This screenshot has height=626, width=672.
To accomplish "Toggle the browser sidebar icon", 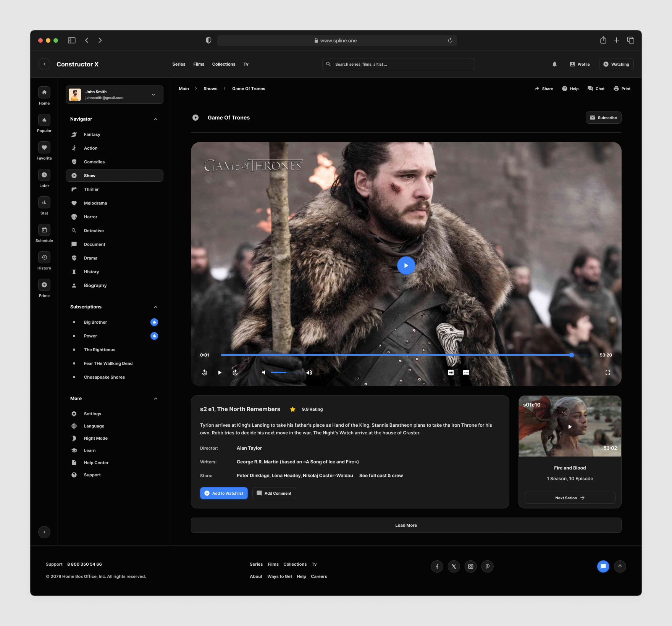I will coord(72,40).
